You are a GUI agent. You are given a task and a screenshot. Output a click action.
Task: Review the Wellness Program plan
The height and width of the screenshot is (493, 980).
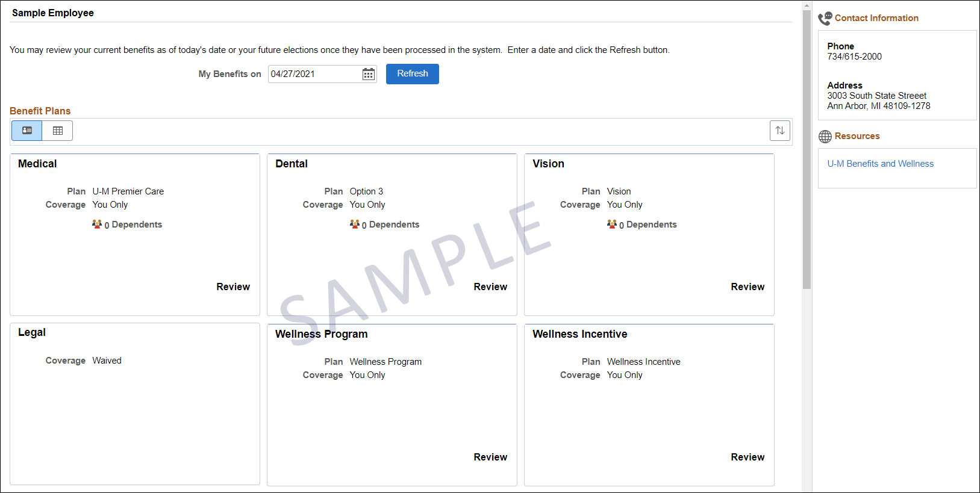tap(490, 457)
